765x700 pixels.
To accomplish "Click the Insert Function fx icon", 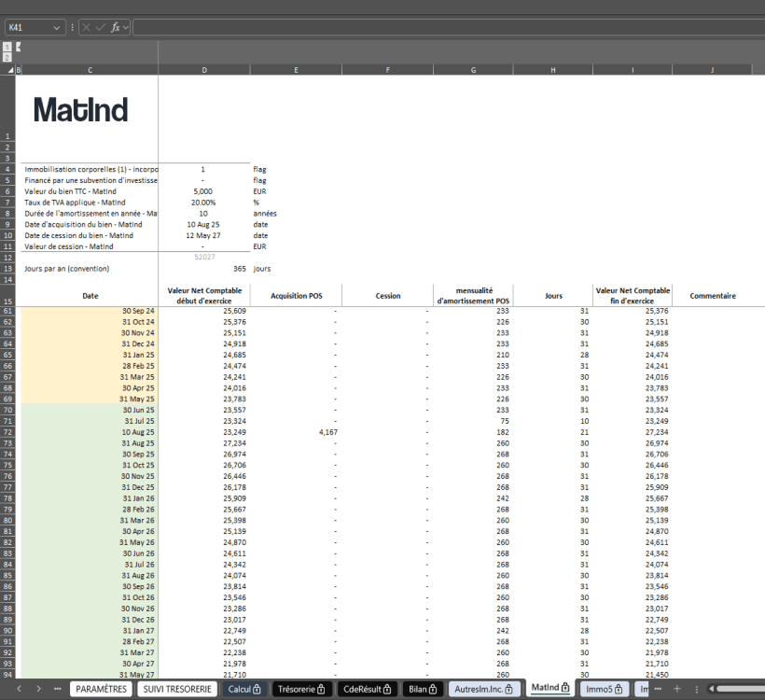I will click(115, 28).
